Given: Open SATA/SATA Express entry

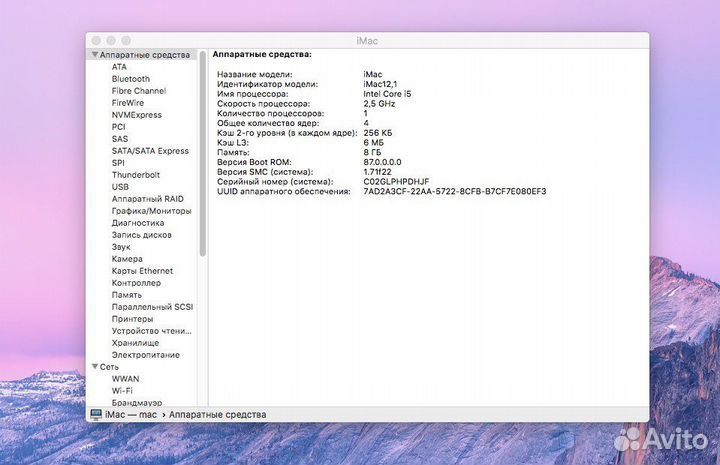Looking at the screenshot, I should 150,151.
